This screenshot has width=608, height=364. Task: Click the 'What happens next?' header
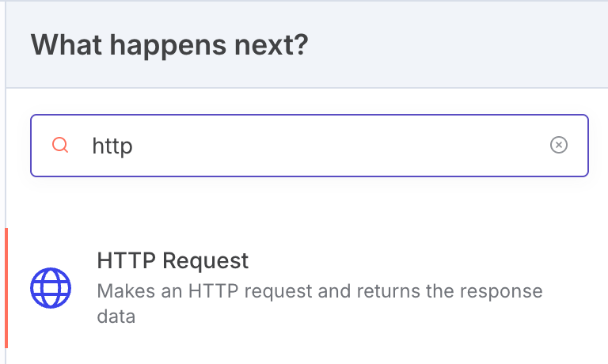pos(169,44)
